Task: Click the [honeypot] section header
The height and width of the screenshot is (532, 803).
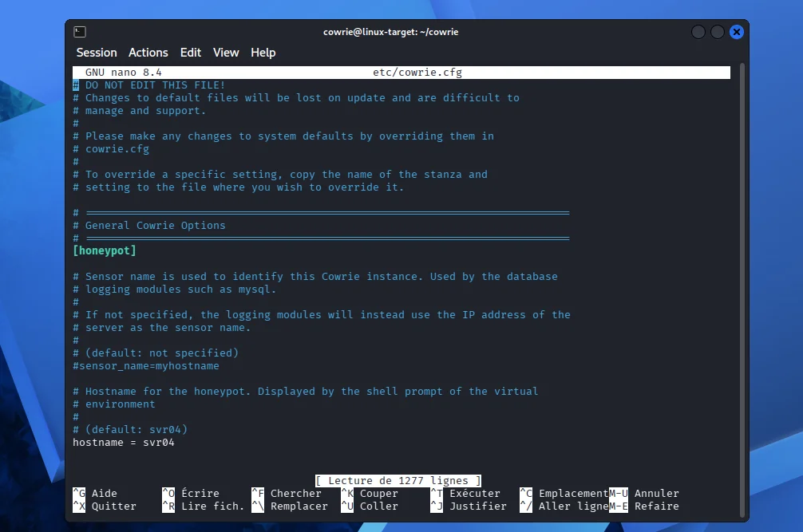Action: click(105, 250)
